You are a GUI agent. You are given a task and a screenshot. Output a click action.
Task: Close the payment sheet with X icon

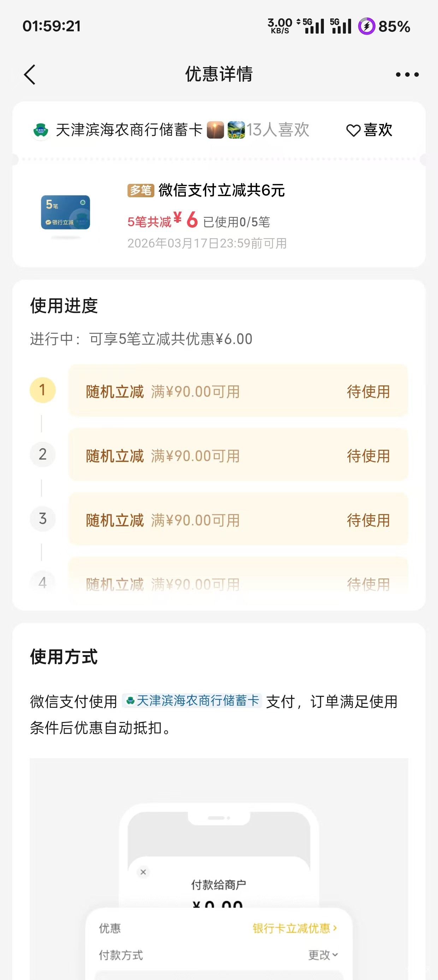point(143,872)
